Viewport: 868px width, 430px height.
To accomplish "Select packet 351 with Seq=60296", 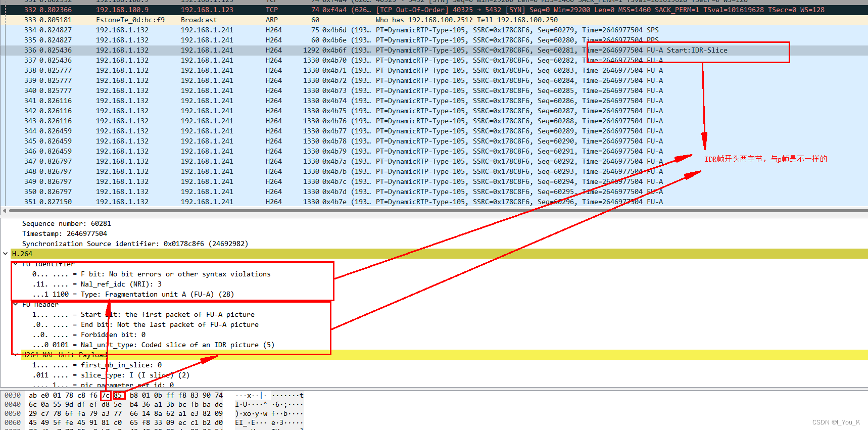I will pos(434,202).
